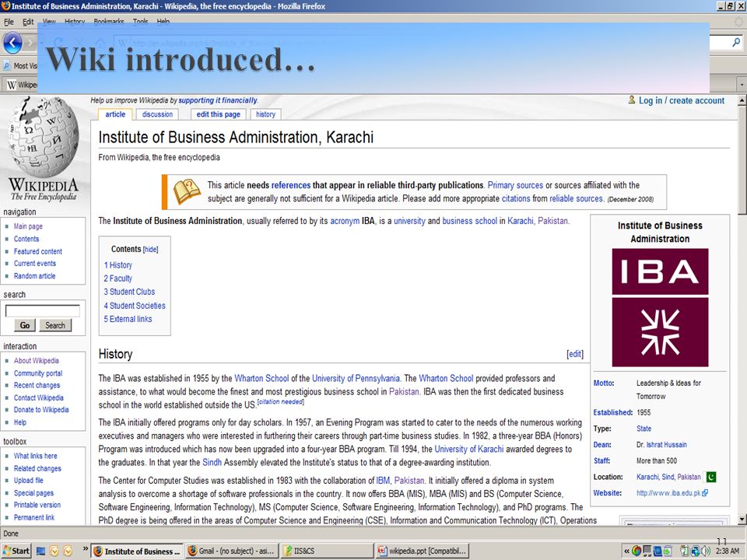Click the Log in / create account link
This screenshot has height=560, width=747.
(682, 100)
